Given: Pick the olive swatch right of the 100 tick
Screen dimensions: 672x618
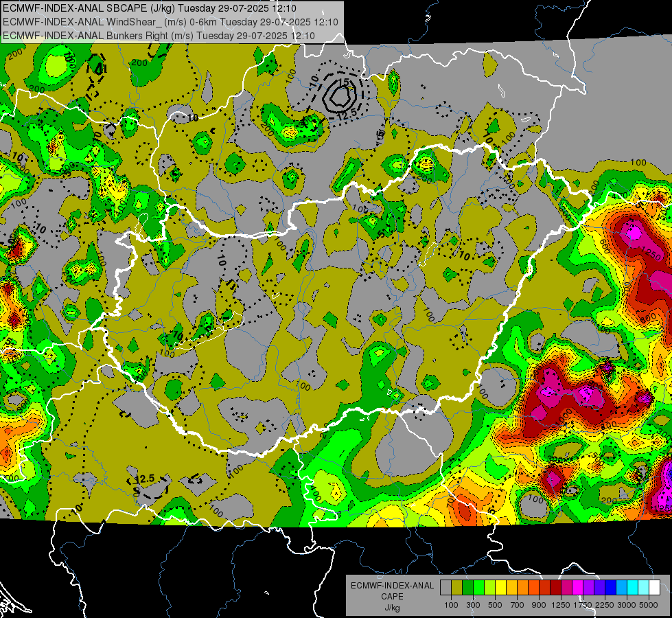Looking at the screenshot, I should pyautogui.click(x=457, y=587).
